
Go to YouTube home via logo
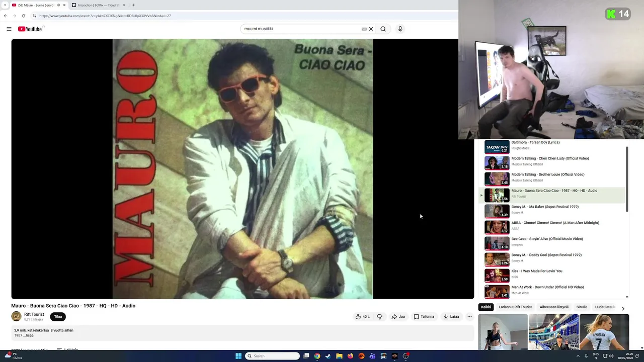(x=31, y=29)
